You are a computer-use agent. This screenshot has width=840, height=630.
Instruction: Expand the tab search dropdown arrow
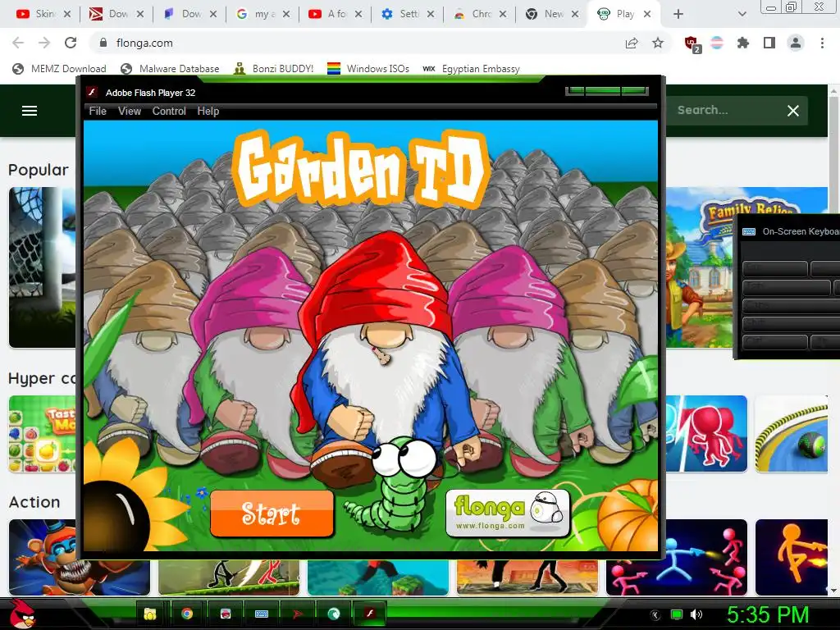point(742,14)
